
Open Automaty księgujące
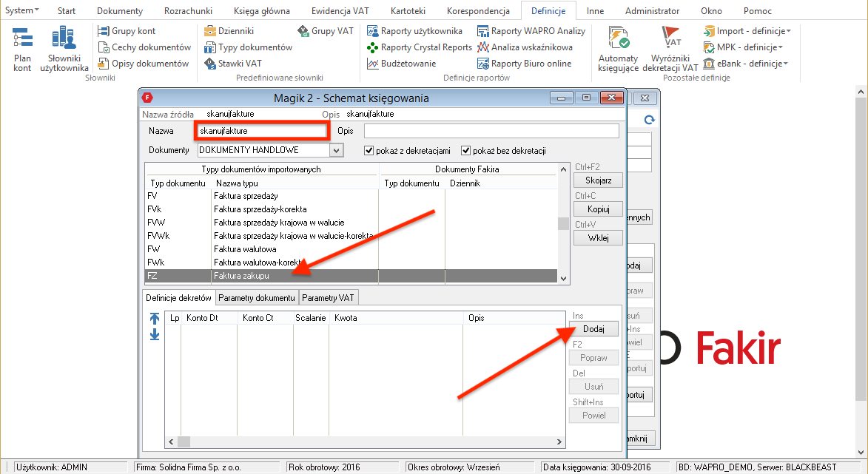point(618,49)
